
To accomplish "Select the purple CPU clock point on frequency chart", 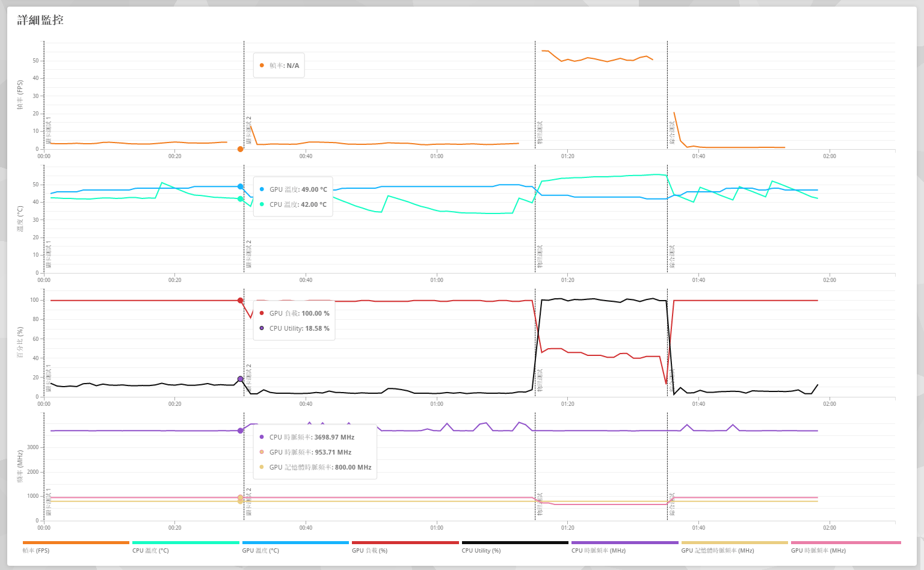I will pos(240,431).
